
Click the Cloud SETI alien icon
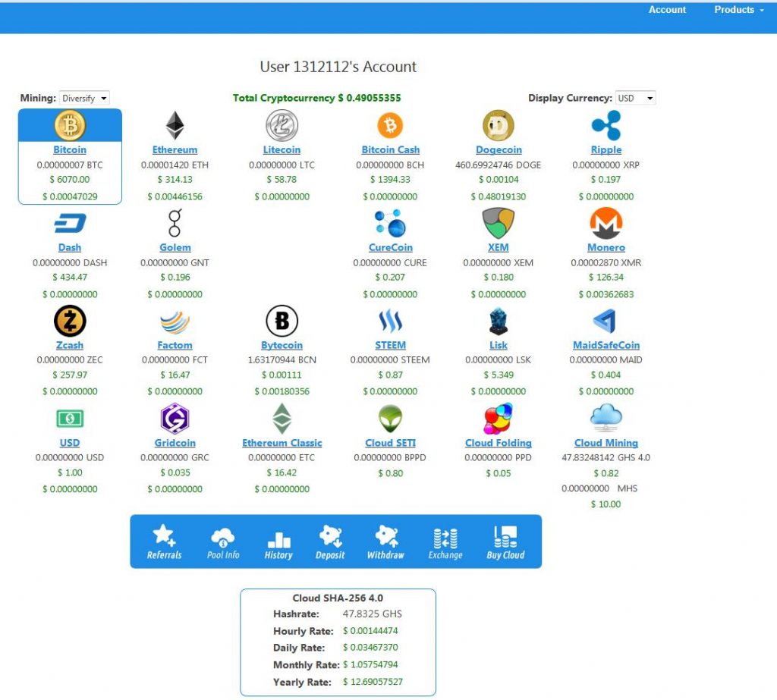coord(391,419)
